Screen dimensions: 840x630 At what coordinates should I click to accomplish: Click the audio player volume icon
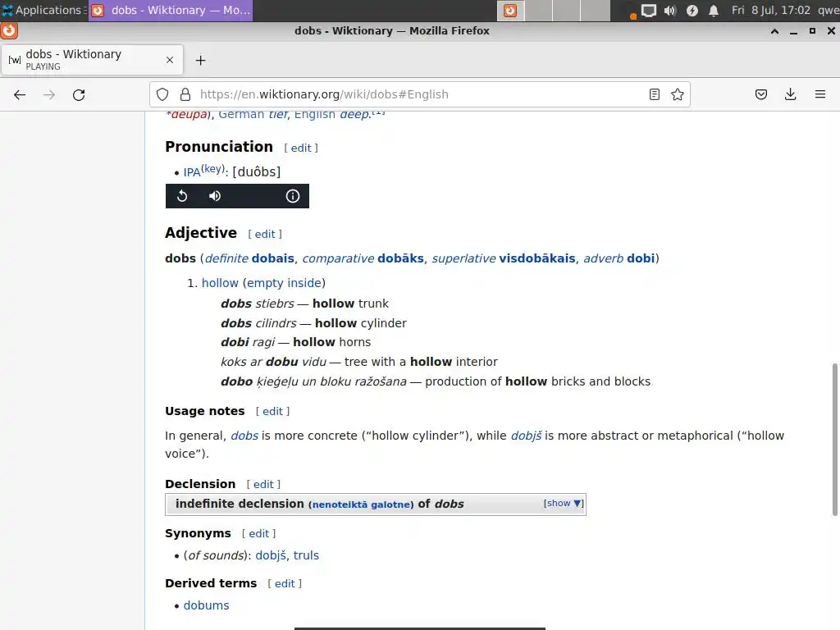click(x=215, y=196)
